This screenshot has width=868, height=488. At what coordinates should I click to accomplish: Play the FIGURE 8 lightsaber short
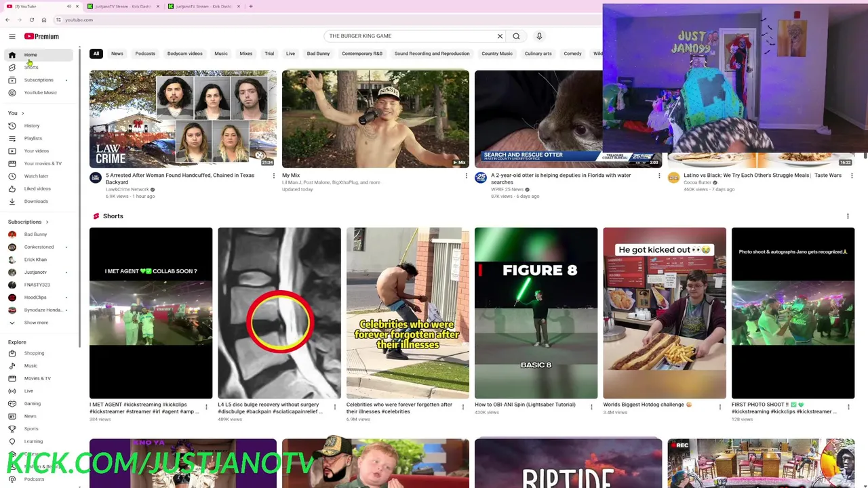pos(536,313)
